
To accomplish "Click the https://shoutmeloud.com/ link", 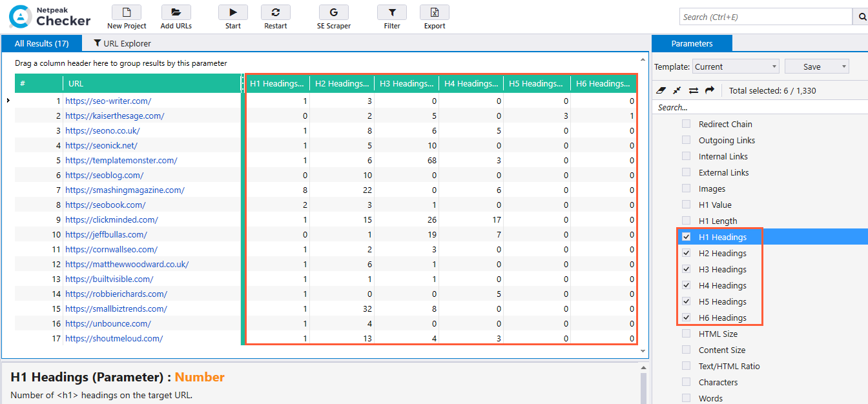I will click(114, 338).
